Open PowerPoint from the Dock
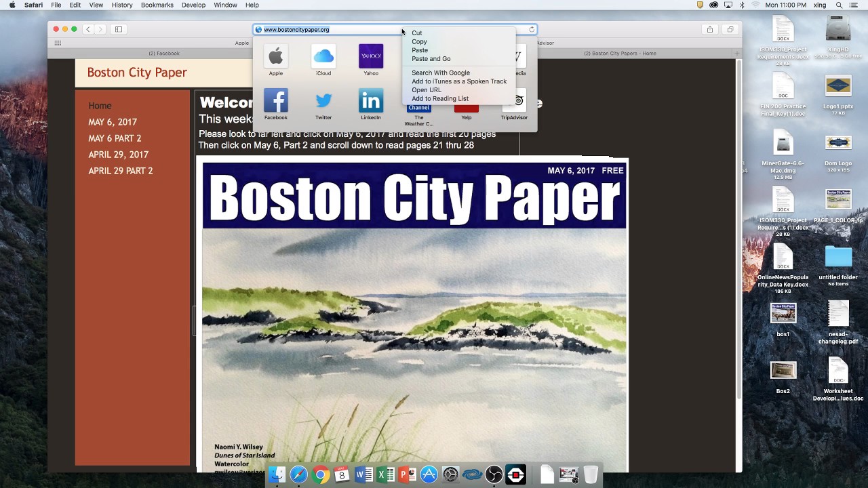This screenshot has height=488, width=868. (x=408, y=475)
